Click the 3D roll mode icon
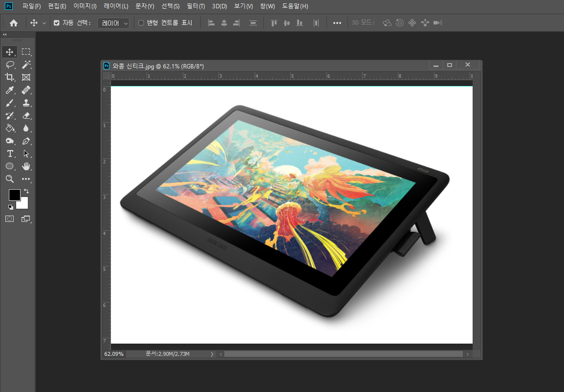 coord(400,23)
